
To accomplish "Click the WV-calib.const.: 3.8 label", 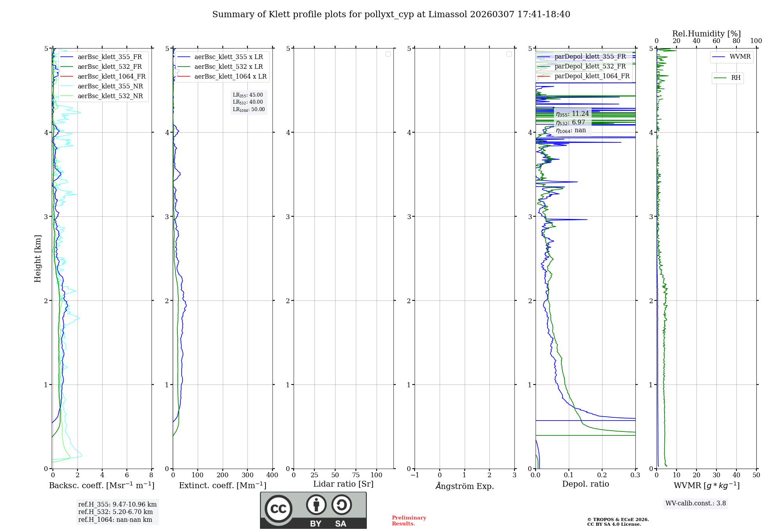I will pyautogui.click(x=695, y=503).
